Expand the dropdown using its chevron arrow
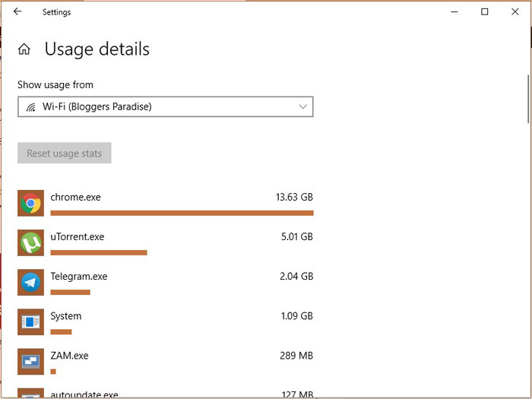532x399 pixels. (x=302, y=107)
